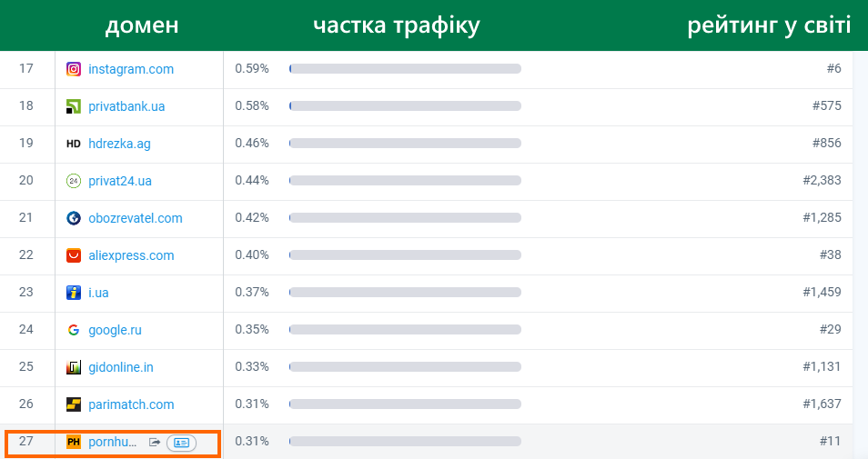Open the aliexpress.com domain link

[131, 255]
